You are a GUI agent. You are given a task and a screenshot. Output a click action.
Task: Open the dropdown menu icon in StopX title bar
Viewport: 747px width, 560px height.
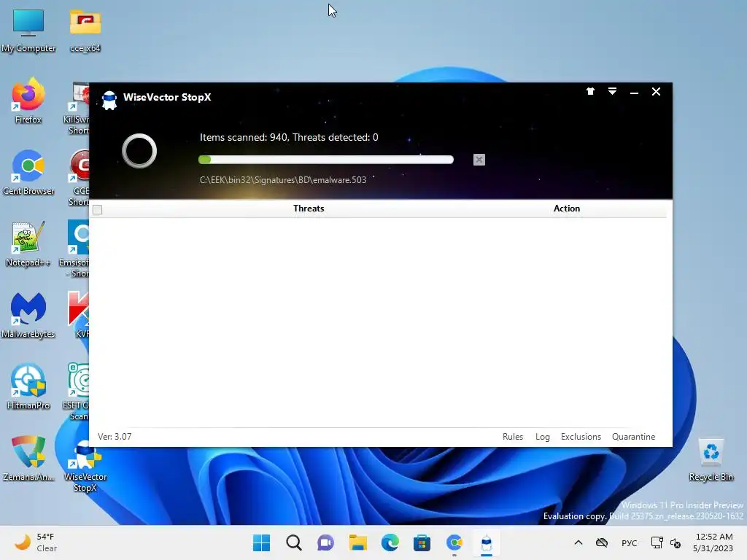(612, 91)
